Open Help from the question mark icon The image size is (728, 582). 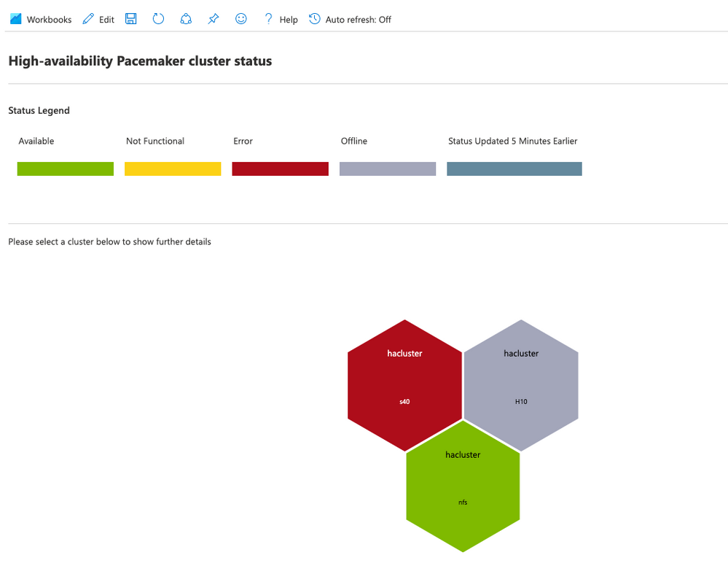point(268,19)
